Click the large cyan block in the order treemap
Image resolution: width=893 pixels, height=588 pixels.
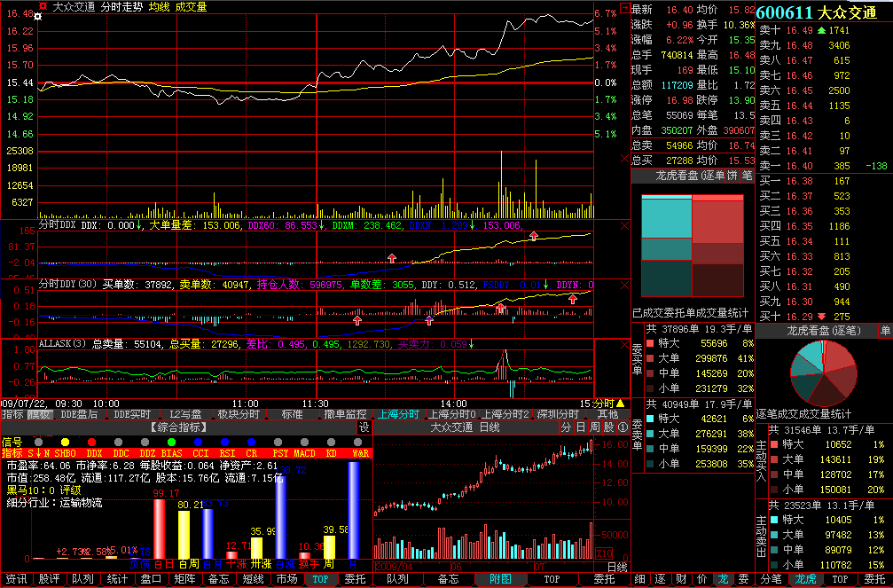pos(666,218)
